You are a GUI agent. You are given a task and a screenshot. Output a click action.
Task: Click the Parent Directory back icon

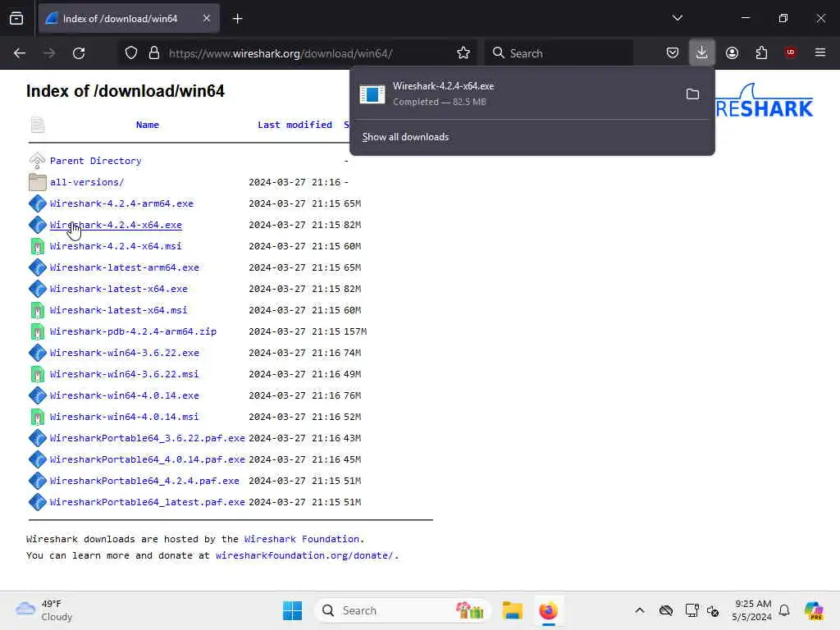pyautogui.click(x=38, y=160)
